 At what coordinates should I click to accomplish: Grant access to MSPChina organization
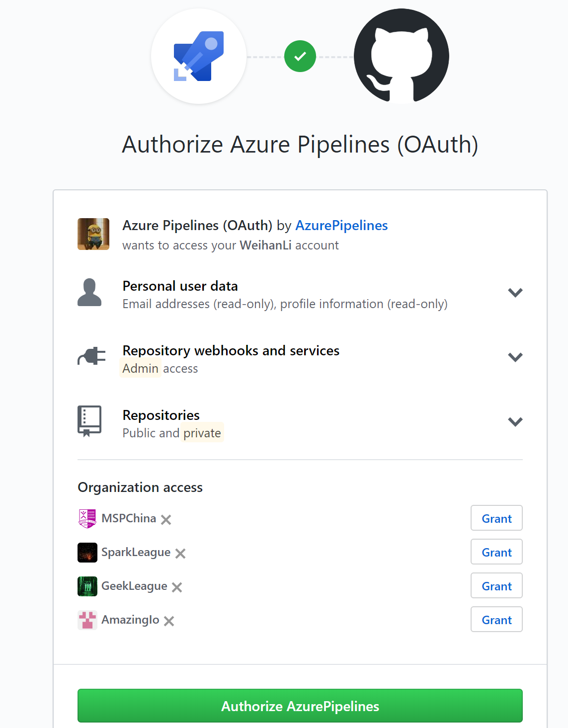click(496, 518)
